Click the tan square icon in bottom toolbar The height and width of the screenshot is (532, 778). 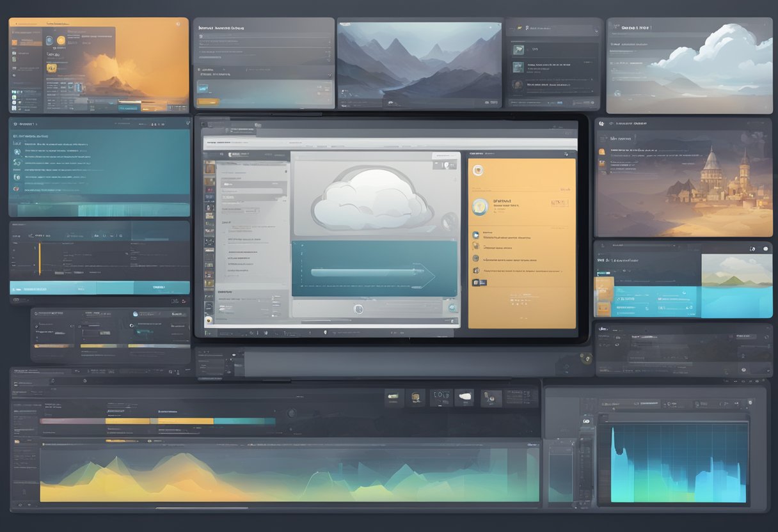click(x=415, y=398)
